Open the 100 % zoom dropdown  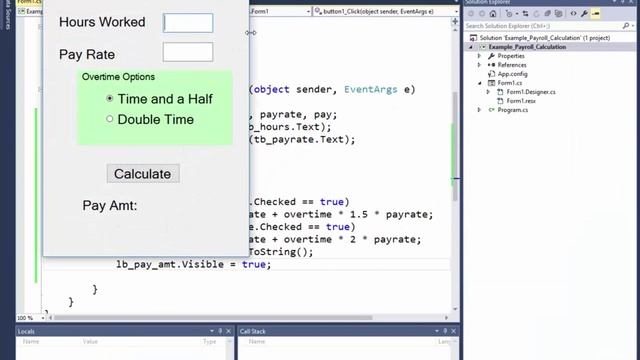click(x=42, y=318)
